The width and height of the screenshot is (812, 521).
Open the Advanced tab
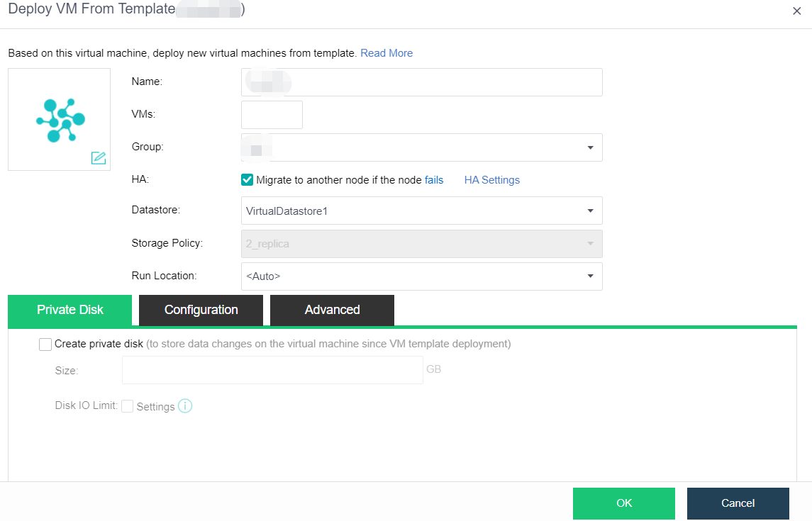click(x=332, y=310)
